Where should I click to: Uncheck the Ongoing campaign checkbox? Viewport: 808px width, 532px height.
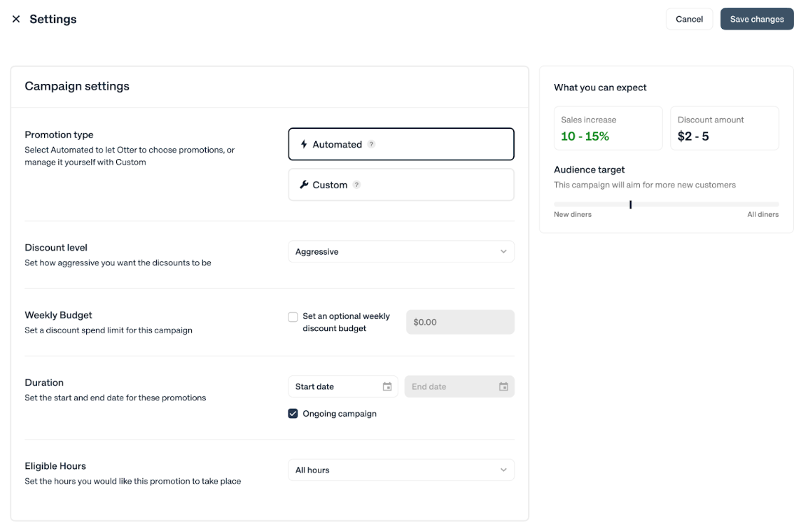coord(293,414)
